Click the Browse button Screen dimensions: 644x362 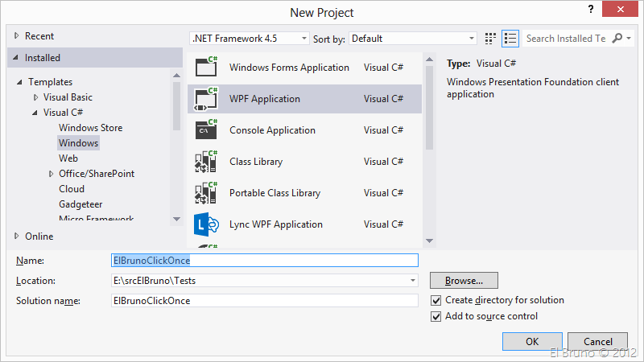(x=464, y=281)
